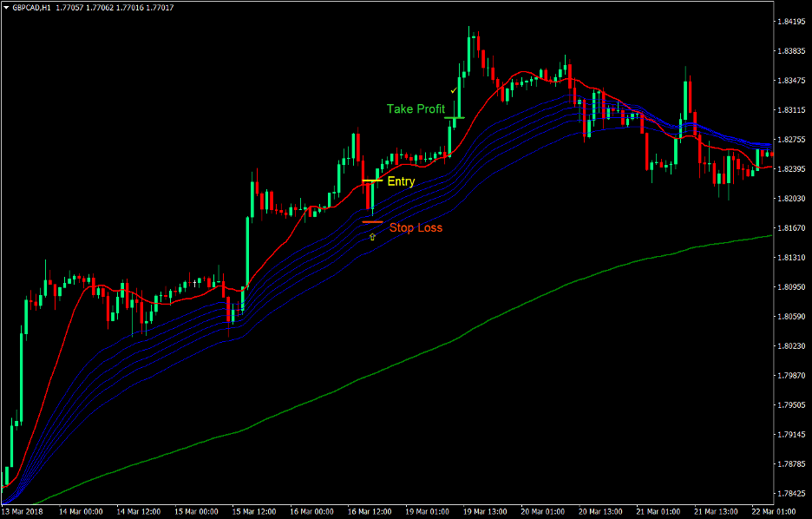Select the red Stop Loss line

coord(371,221)
